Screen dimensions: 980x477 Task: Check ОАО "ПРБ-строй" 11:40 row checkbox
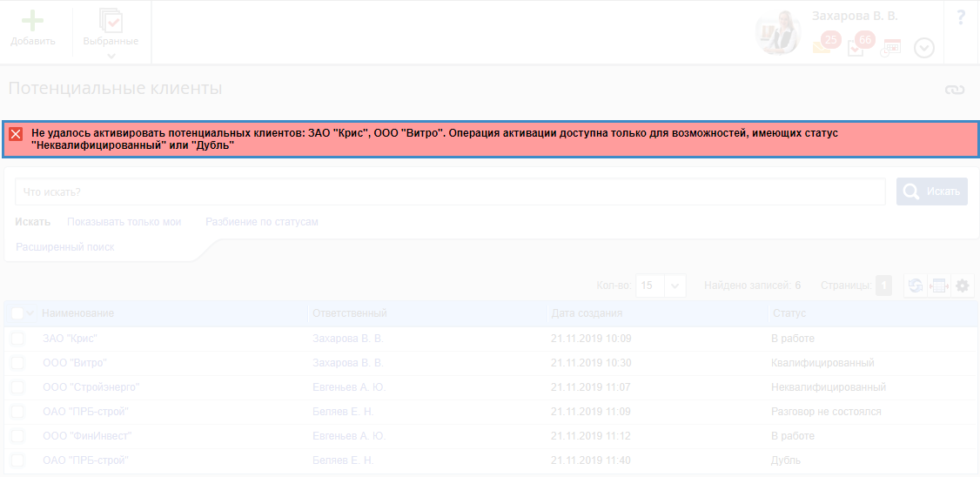[17, 460]
